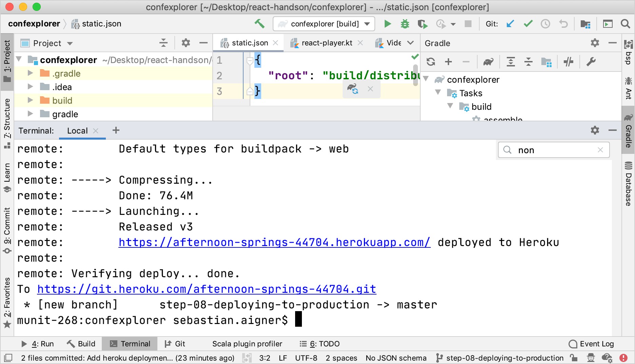Open Gradle settings with the wrench icon

pyautogui.click(x=592, y=62)
